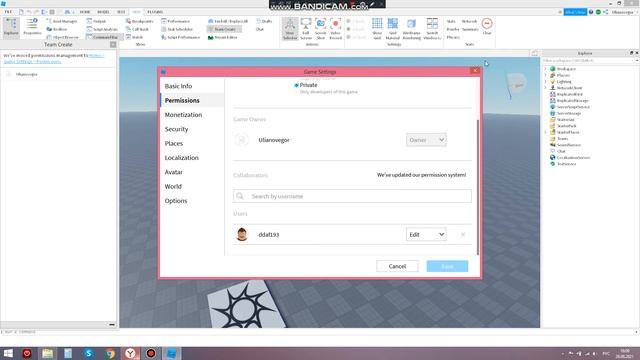Take a Screen Shot

pos(320,29)
